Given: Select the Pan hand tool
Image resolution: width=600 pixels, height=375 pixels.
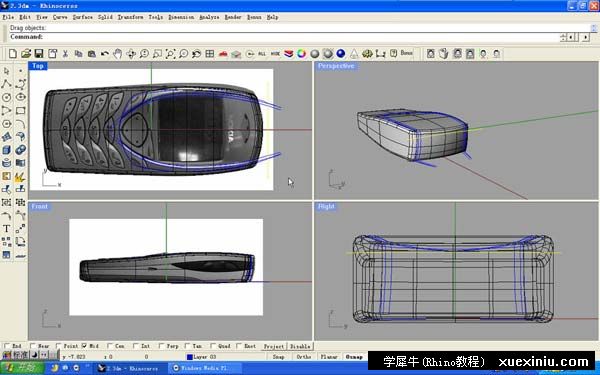Looking at the screenshot, I should point(117,54).
